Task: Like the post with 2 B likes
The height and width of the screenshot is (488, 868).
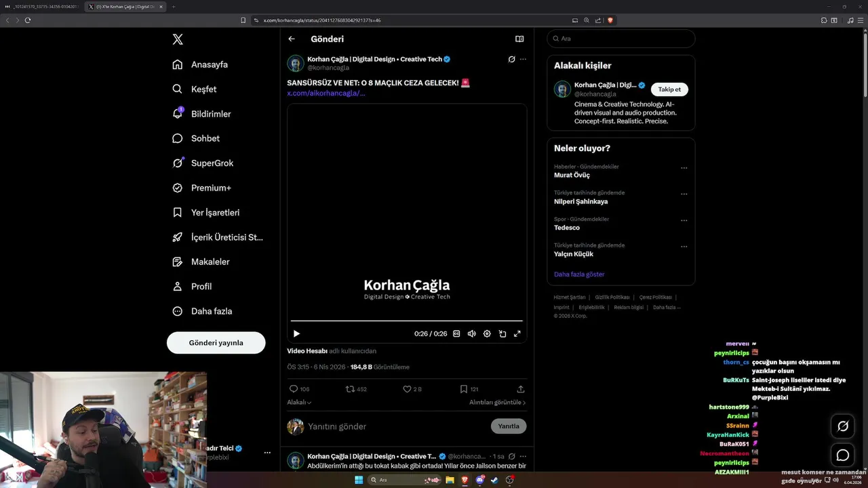Action: click(x=412, y=389)
